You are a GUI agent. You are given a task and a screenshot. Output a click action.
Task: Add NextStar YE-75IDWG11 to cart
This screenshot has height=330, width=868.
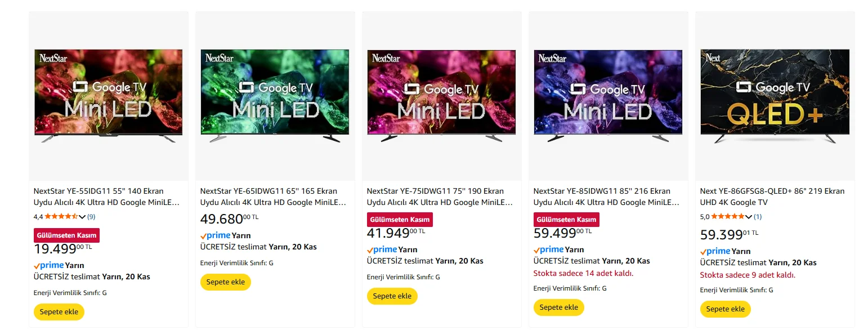point(392,296)
